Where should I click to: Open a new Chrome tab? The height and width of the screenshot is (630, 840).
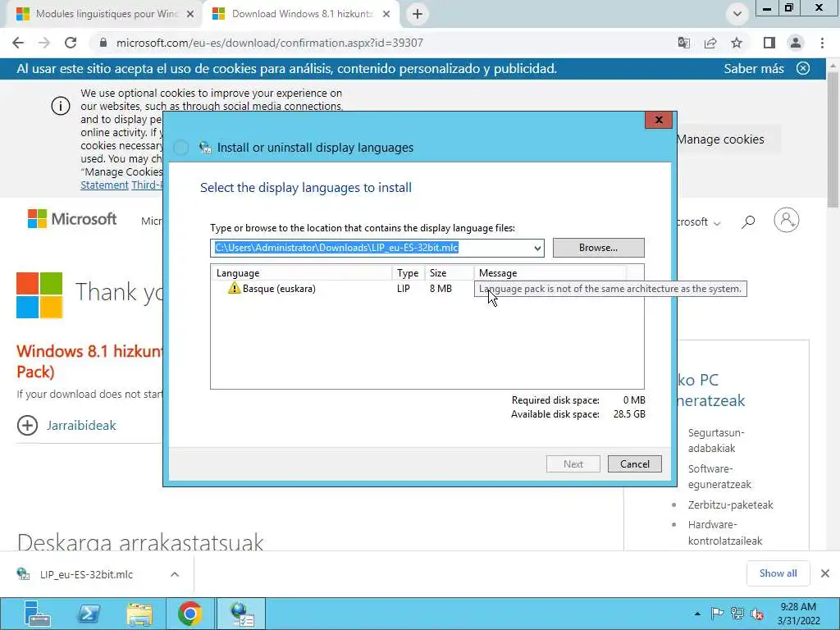tap(418, 15)
